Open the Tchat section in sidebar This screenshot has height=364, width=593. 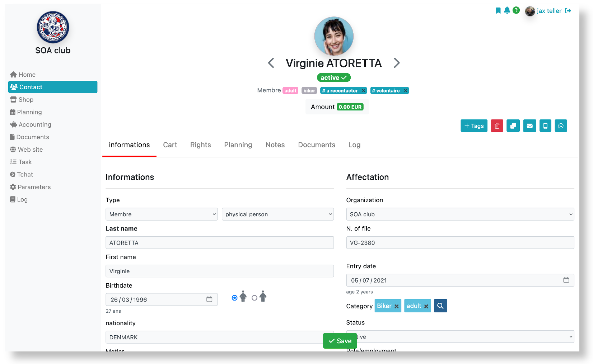click(x=25, y=174)
